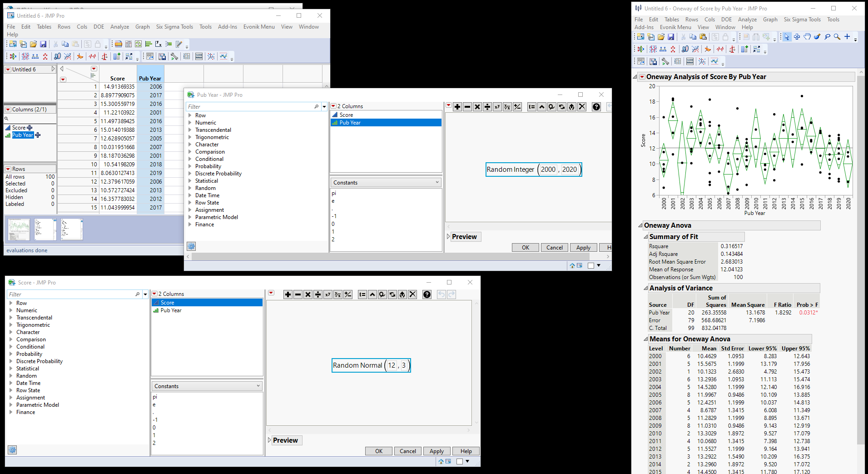Click the plus operator icon in the Pub Year formula editor

tap(456, 107)
